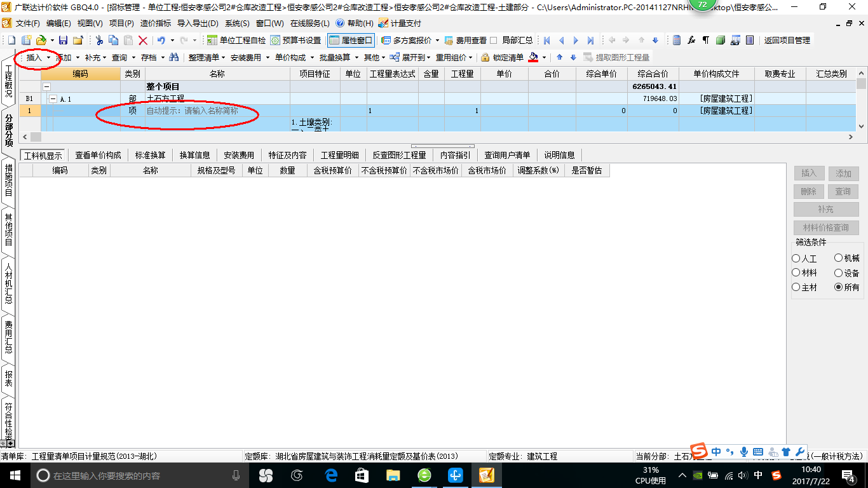This screenshot has width=868, height=488.
Task: Click 返回项目管理 button
Action: click(x=787, y=40)
